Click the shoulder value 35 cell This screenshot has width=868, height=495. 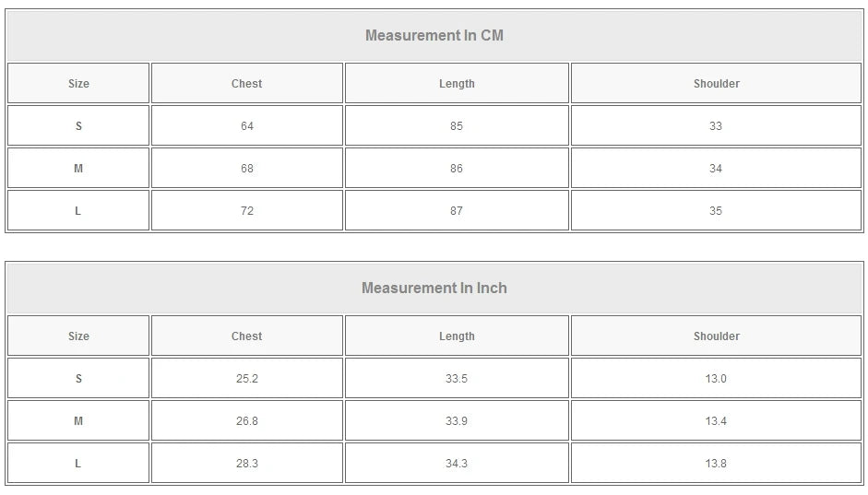pos(716,211)
